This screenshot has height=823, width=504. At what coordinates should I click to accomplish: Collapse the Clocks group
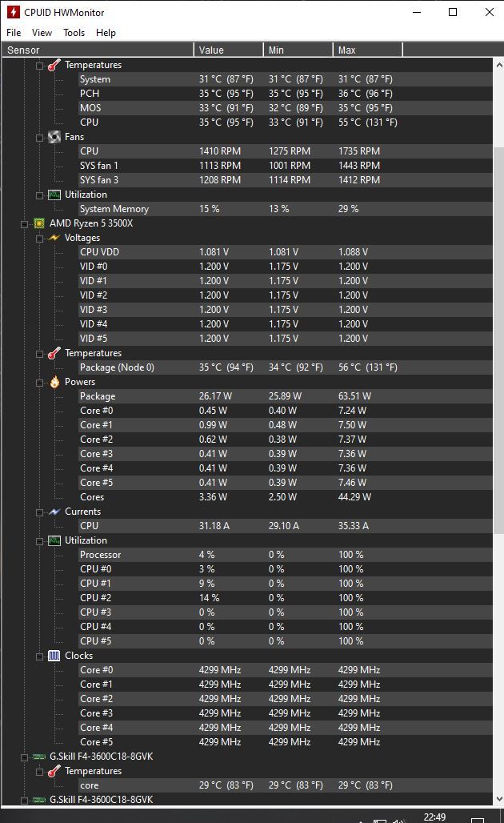point(39,656)
